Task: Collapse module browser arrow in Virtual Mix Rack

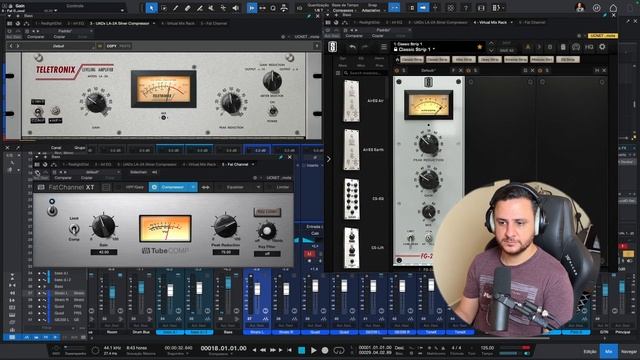Action: [x=328, y=159]
